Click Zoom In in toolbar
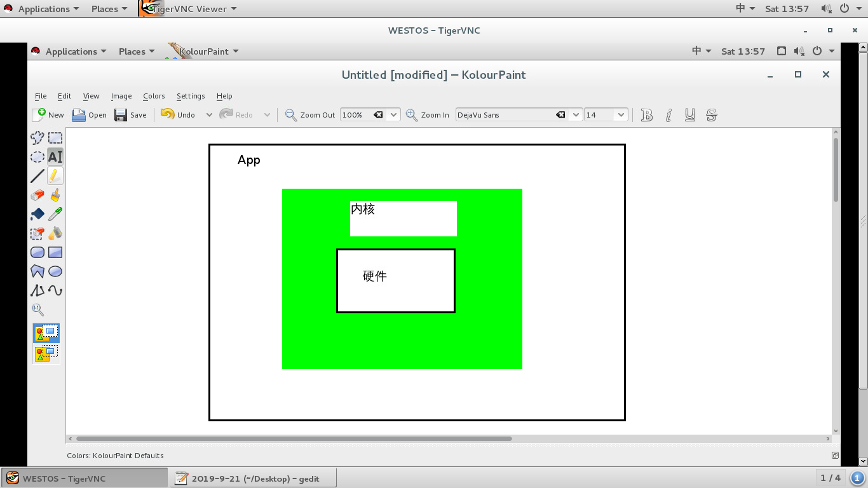Image resolution: width=868 pixels, height=488 pixels. (x=428, y=115)
